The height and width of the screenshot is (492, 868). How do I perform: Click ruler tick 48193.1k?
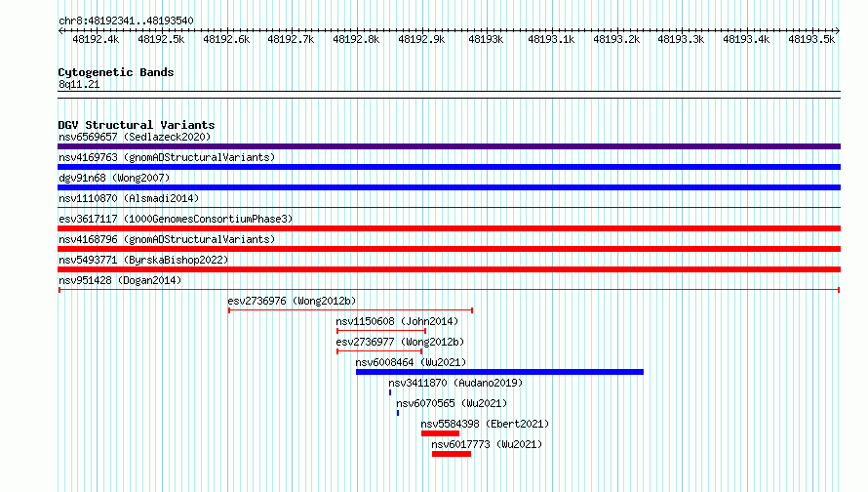pyautogui.click(x=551, y=39)
